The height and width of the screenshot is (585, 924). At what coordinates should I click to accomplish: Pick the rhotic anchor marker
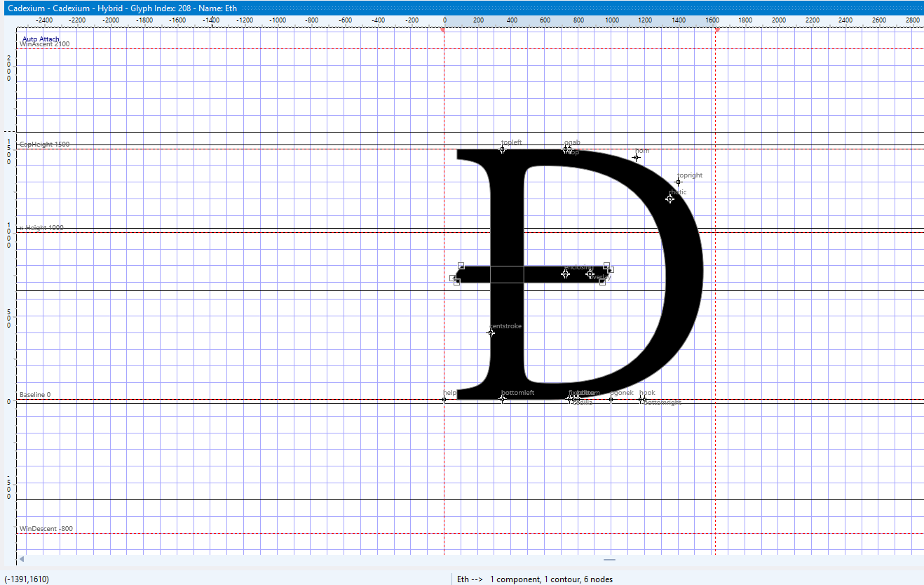click(670, 199)
